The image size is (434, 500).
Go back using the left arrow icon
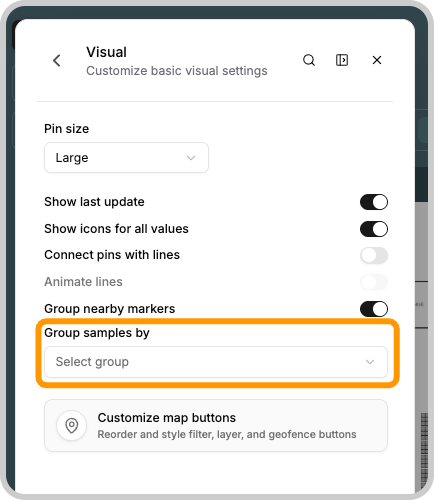(x=57, y=61)
